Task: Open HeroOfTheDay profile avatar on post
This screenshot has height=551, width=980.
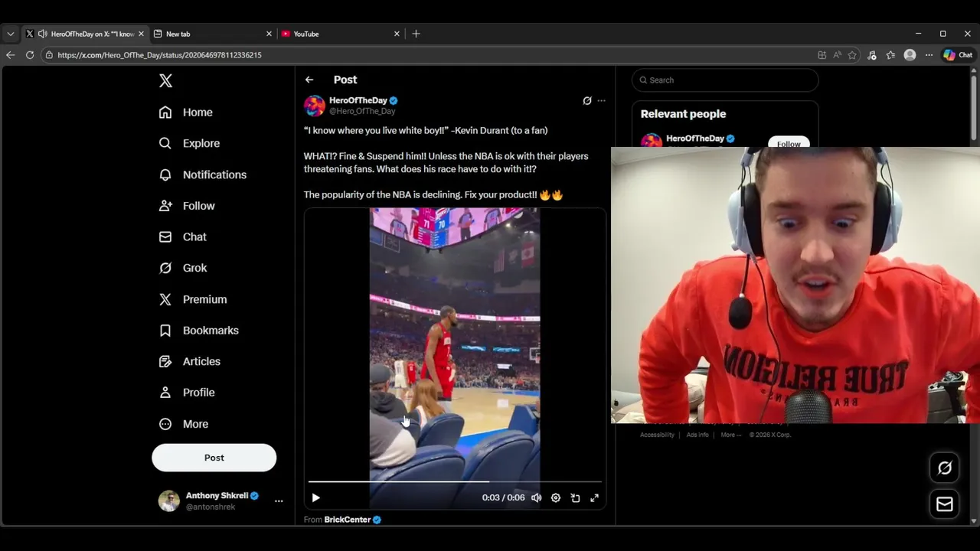Action: click(315, 106)
